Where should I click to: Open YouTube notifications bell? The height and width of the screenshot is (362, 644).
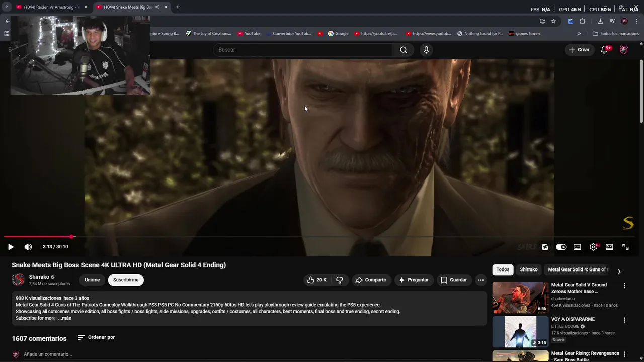604,50
